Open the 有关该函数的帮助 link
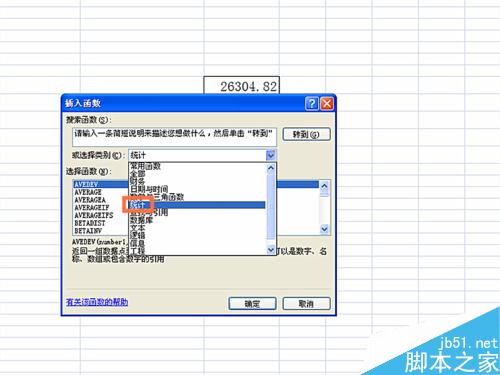Image resolution: width=500 pixels, height=375 pixels. pos(97,302)
